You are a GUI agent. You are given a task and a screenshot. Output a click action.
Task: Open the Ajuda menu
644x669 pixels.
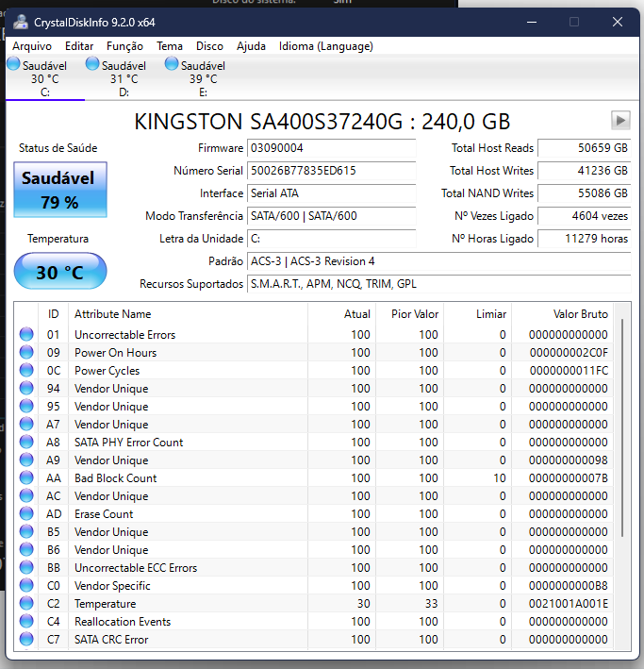(x=251, y=46)
